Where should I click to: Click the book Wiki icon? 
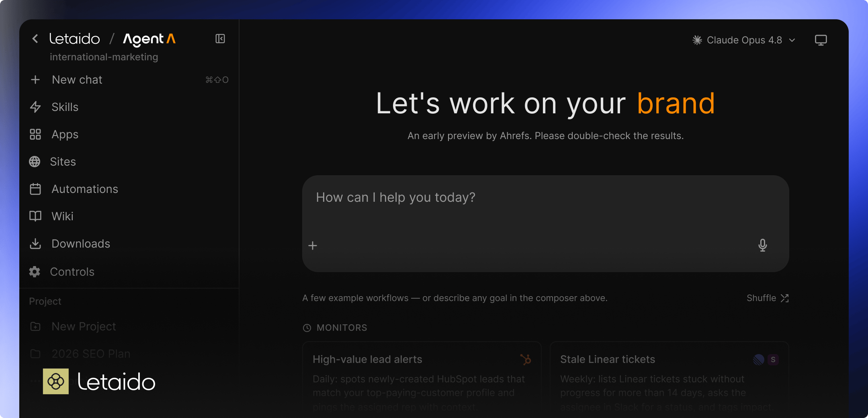coord(35,216)
